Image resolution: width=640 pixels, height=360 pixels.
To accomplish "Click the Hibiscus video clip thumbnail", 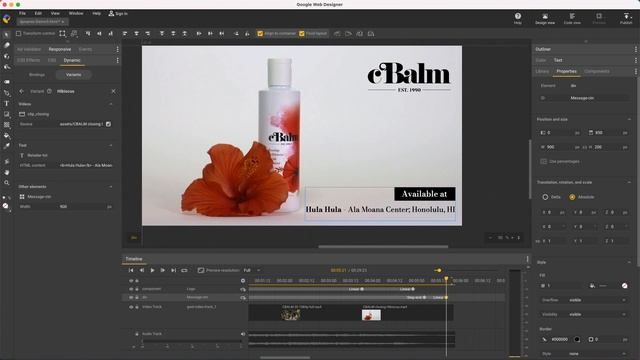I will tap(371, 315).
